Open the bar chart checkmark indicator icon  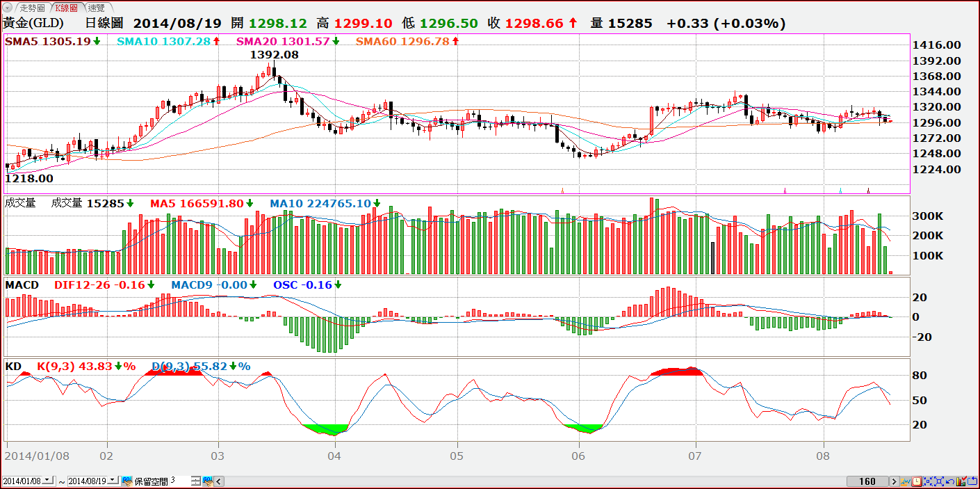(961, 481)
